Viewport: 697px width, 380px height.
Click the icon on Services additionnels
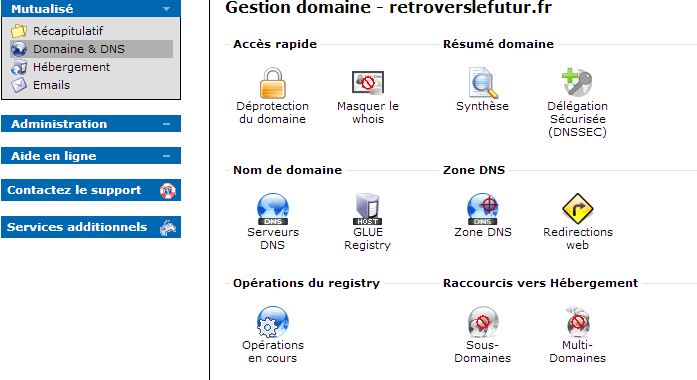(168, 227)
